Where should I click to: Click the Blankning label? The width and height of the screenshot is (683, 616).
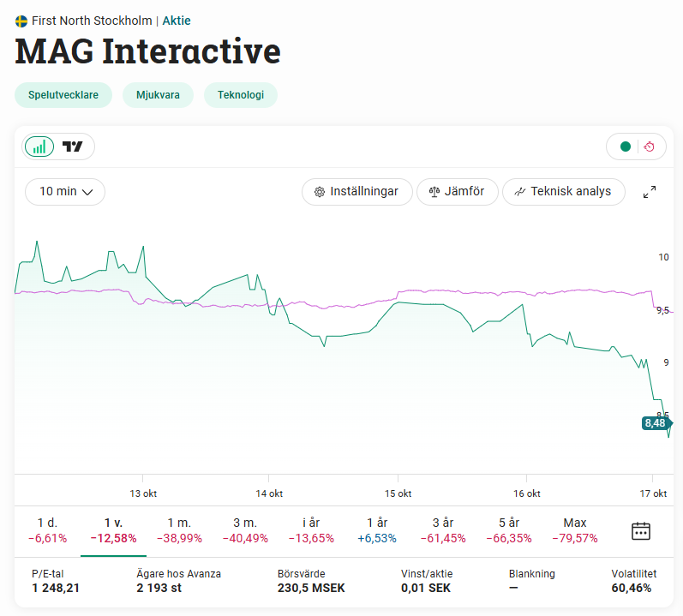point(532,574)
